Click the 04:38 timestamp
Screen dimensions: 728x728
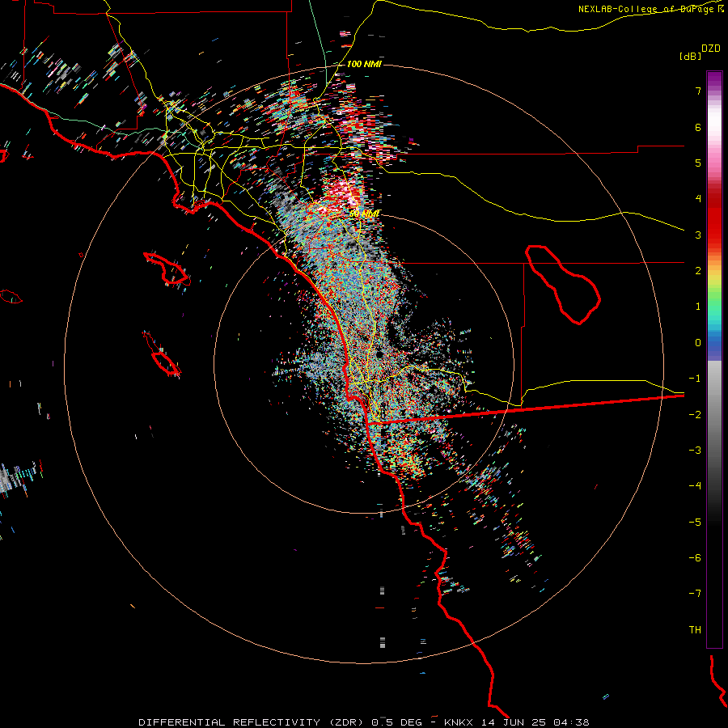[572, 722]
